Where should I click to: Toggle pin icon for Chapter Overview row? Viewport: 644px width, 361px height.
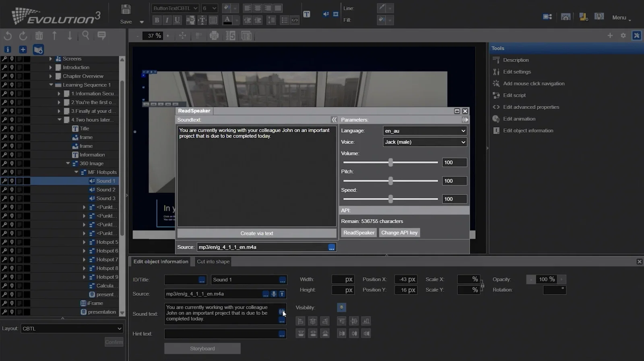12,76
